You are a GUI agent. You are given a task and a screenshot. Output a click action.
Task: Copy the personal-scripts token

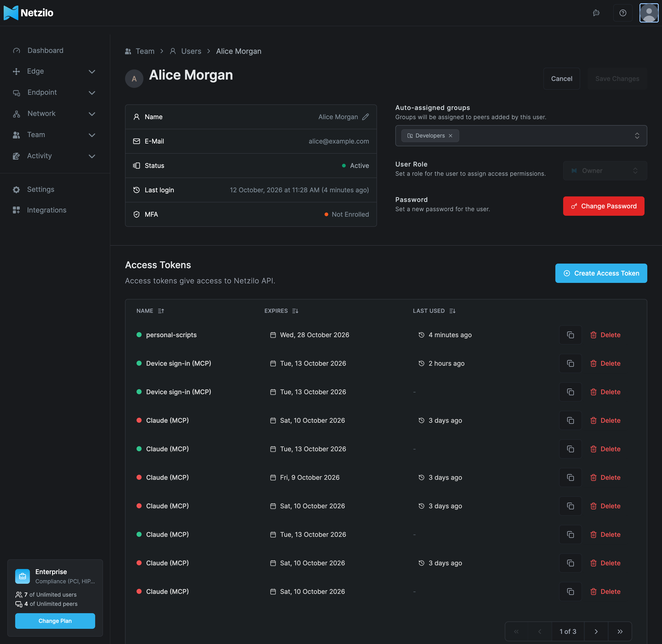point(570,335)
